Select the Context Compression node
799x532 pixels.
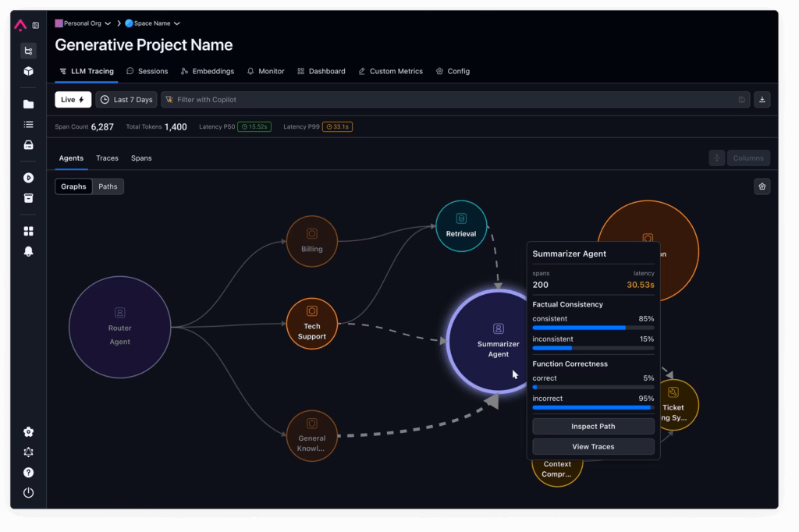pos(557,473)
